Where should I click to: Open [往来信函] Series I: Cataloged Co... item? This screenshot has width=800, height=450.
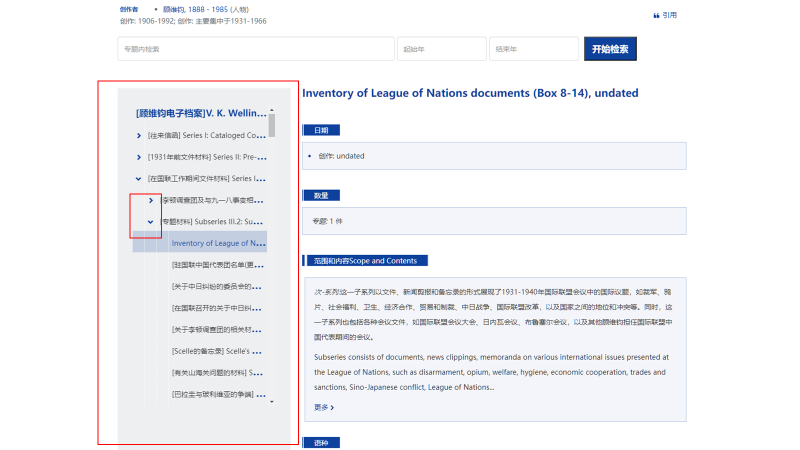coord(207,136)
